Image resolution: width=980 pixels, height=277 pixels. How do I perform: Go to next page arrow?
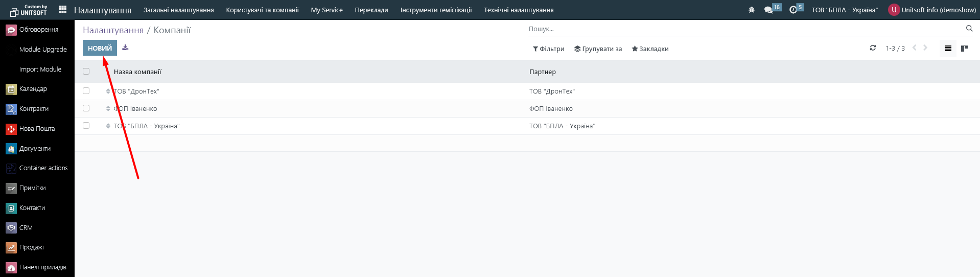[925, 48]
